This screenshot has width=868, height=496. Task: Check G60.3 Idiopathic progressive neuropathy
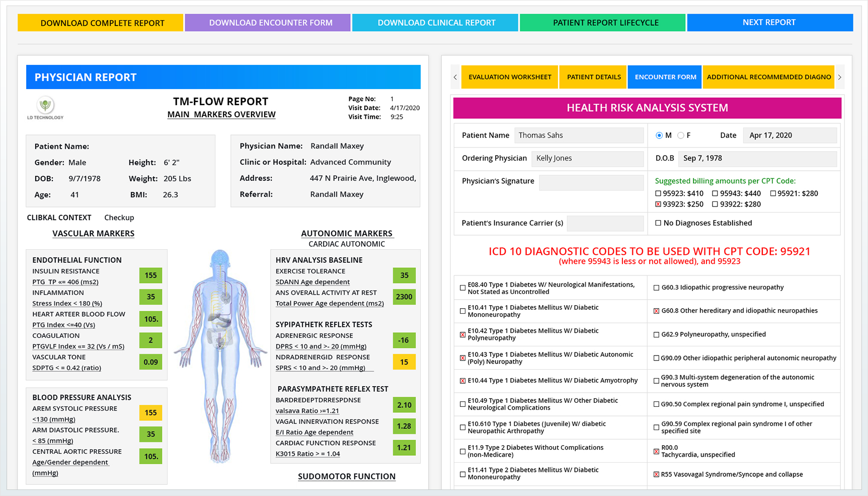click(x=656, y=288)
